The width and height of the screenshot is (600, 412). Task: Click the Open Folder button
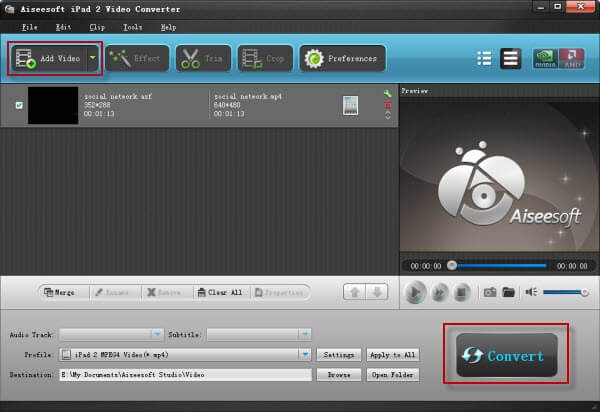click(393, 375)
